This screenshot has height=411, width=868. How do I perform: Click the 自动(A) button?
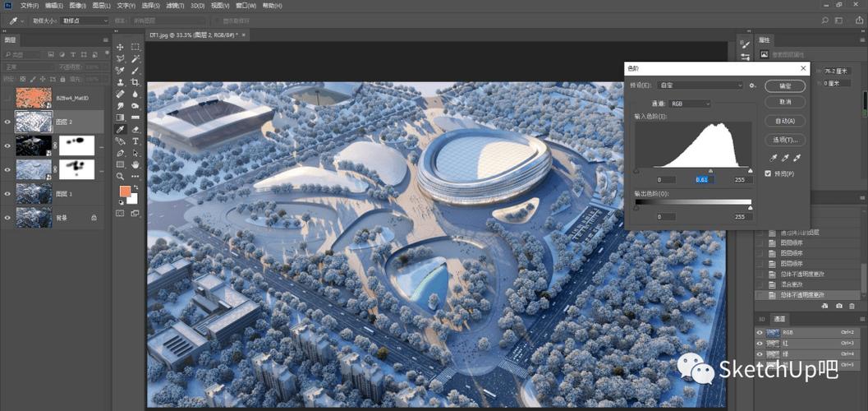(x=784, y=121)
